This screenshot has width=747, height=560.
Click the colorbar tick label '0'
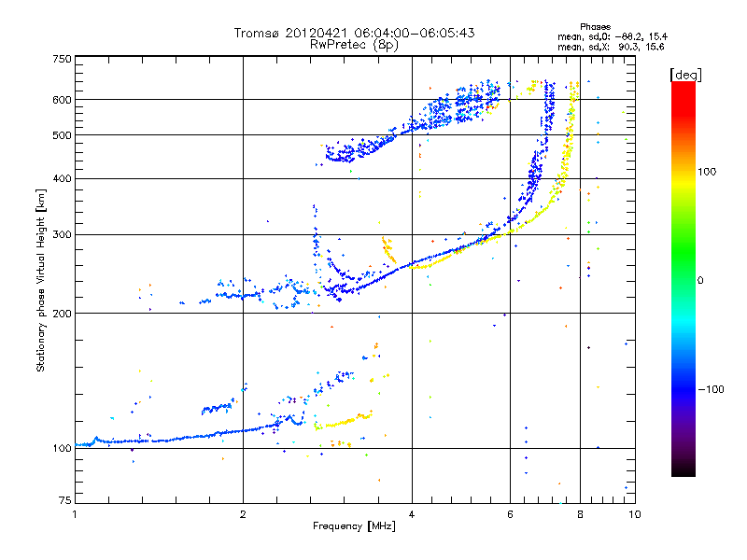pos(700,280)
